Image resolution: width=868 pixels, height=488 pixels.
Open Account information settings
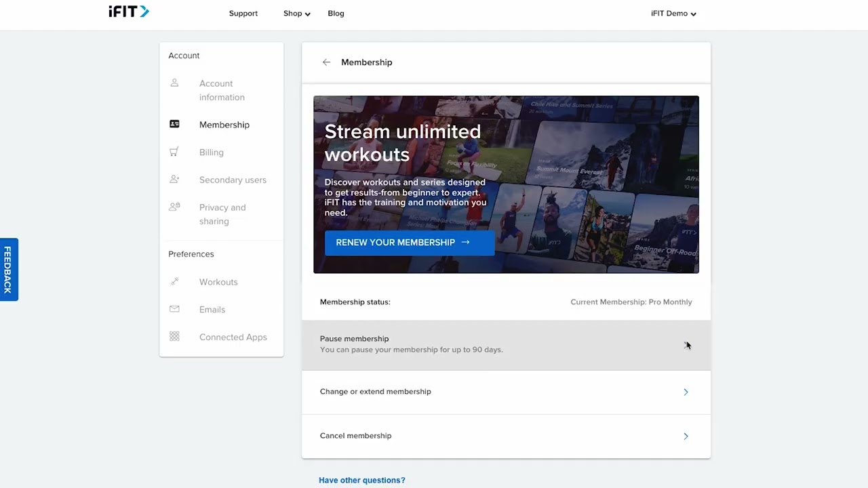tap(222, 90)
